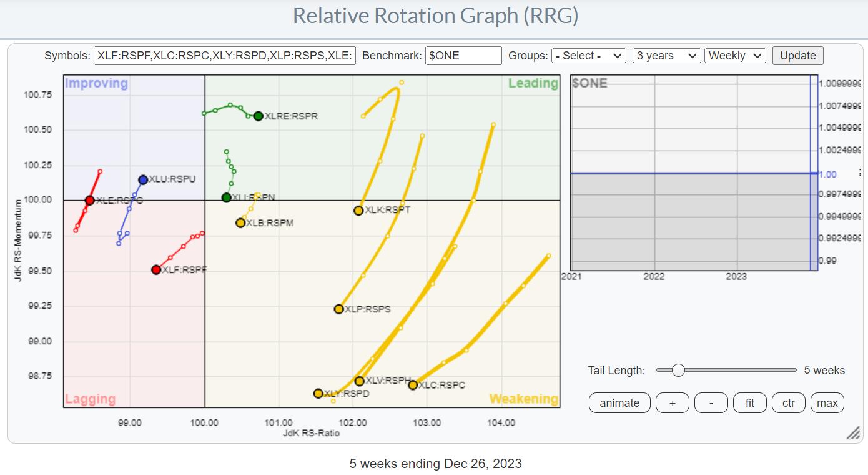This screenshot has height=475, width=868.
Task: Open the Groups select dropdown
Action: (588, 56)
